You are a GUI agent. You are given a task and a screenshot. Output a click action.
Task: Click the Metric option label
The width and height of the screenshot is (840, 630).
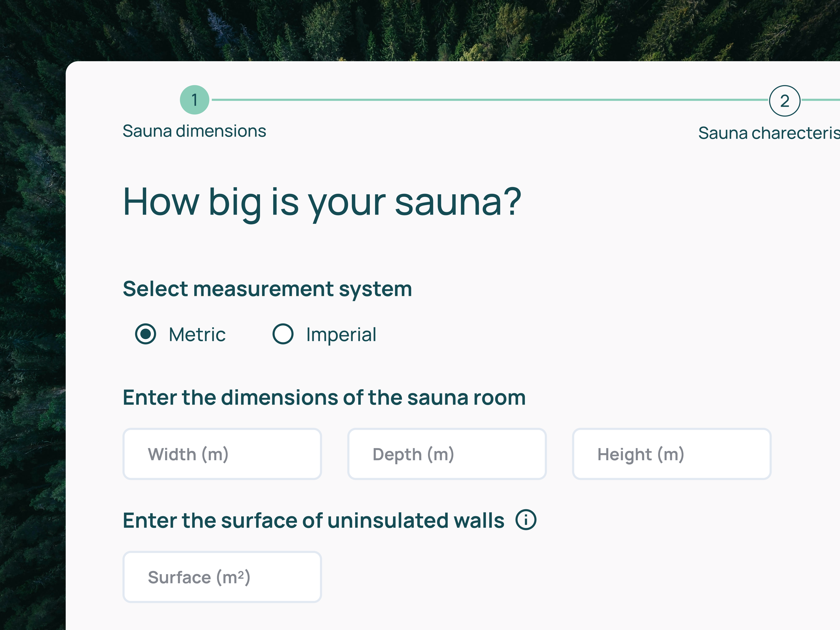pos(197,335)
